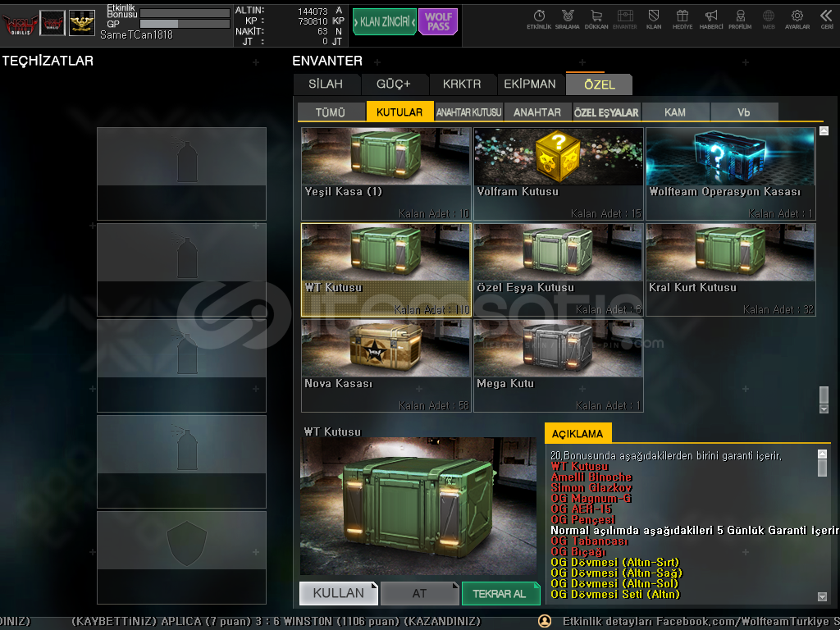
Task: Click the Etkinlik Bonusu progress bar
Action: [185, 12]
